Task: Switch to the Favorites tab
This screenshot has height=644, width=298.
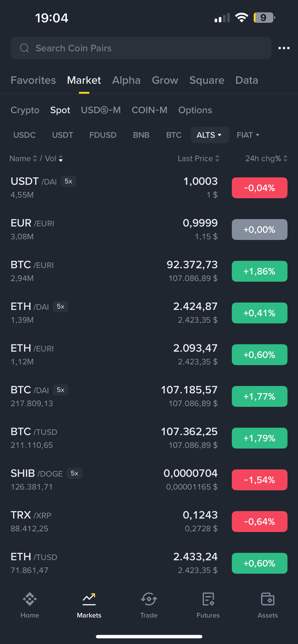Action: pos(33,80)
